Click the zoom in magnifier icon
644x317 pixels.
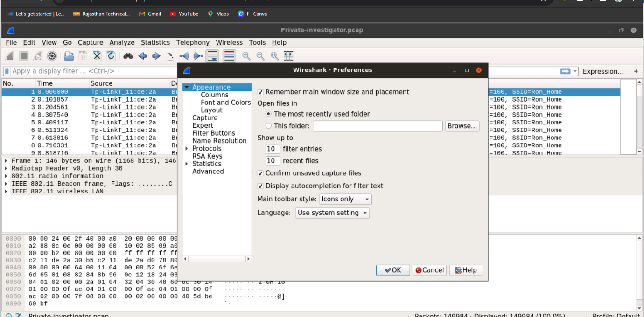[246, 56]
